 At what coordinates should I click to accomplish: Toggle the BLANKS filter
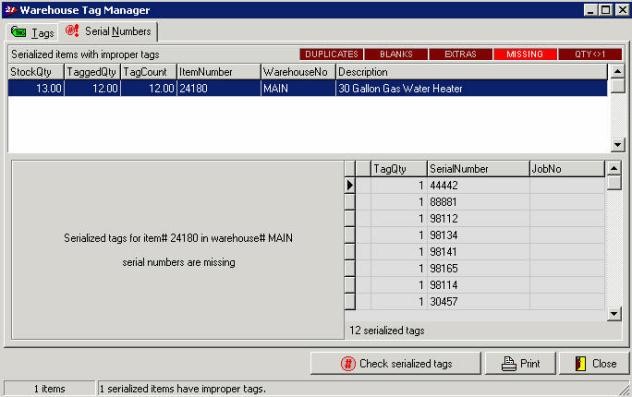click(x=396, y=54)
